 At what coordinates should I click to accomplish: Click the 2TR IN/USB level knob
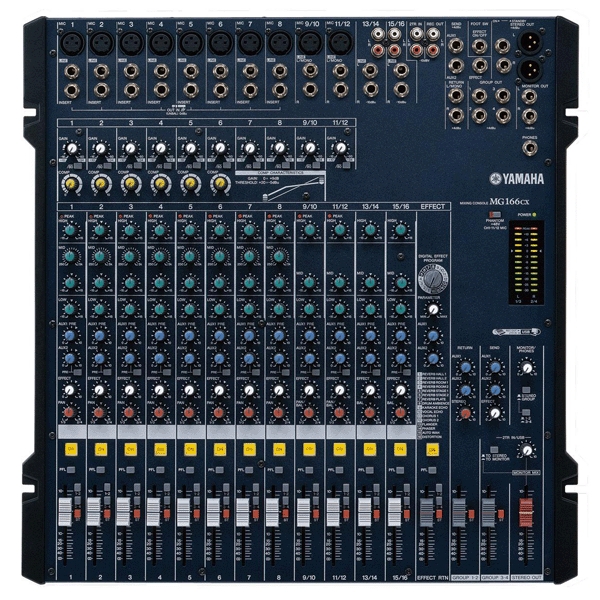tap(527, 450)
